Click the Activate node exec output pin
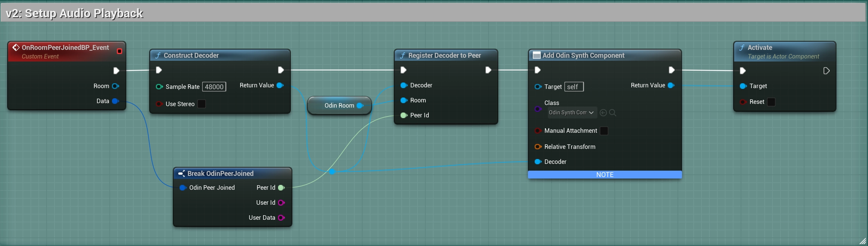868x246 pixels. tap(826, 70)
